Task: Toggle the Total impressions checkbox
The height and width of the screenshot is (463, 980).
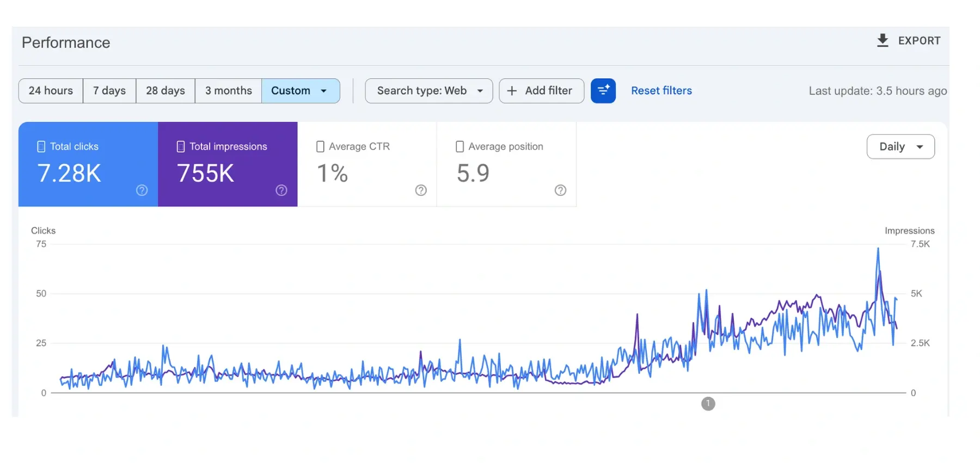Action: coord(181,146)
